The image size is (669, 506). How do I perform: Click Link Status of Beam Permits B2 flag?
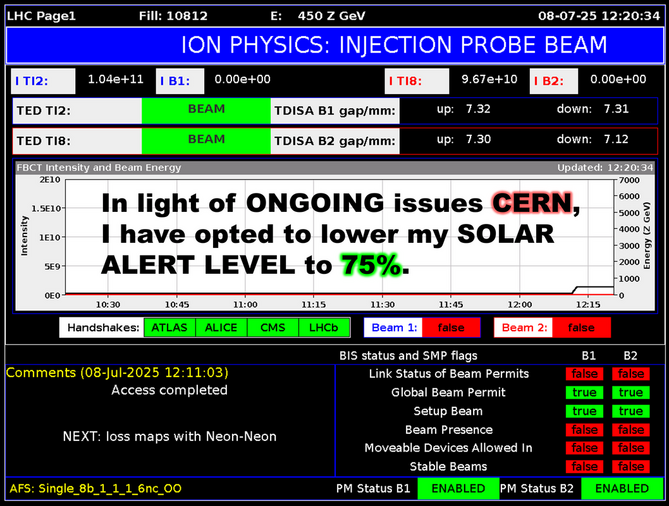click(631, 374)
